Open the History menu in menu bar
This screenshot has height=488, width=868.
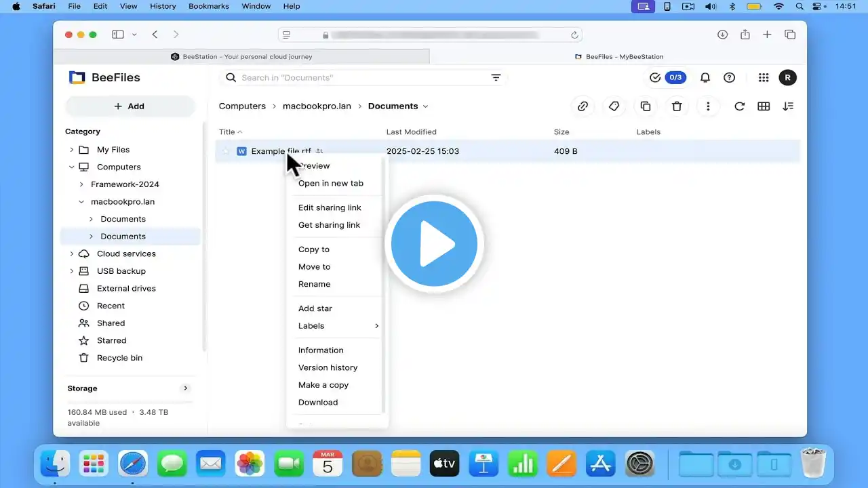pos(163,6)
